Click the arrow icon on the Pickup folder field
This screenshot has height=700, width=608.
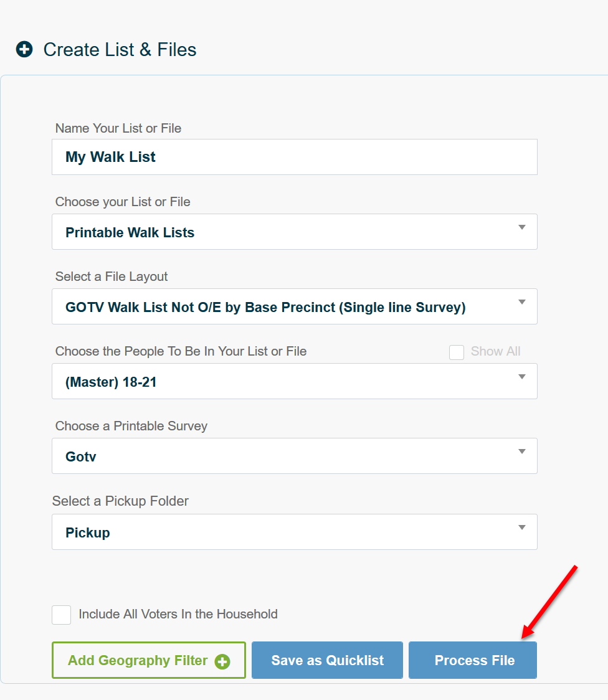point(522,527)
